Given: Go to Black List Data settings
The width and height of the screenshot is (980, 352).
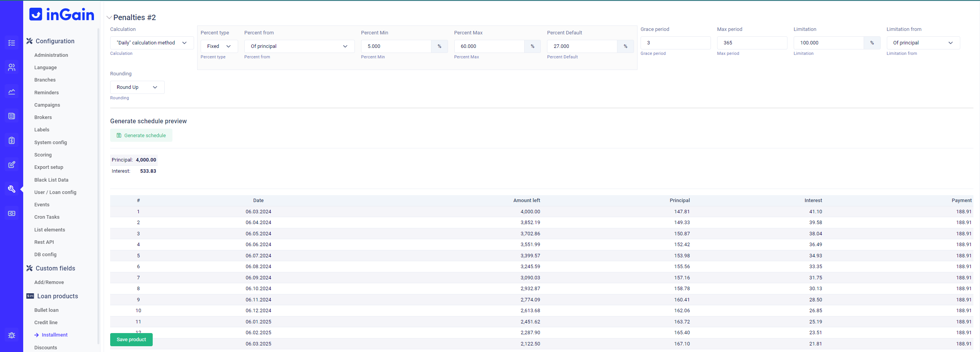Looking at the screenshot, I should 51,180.
